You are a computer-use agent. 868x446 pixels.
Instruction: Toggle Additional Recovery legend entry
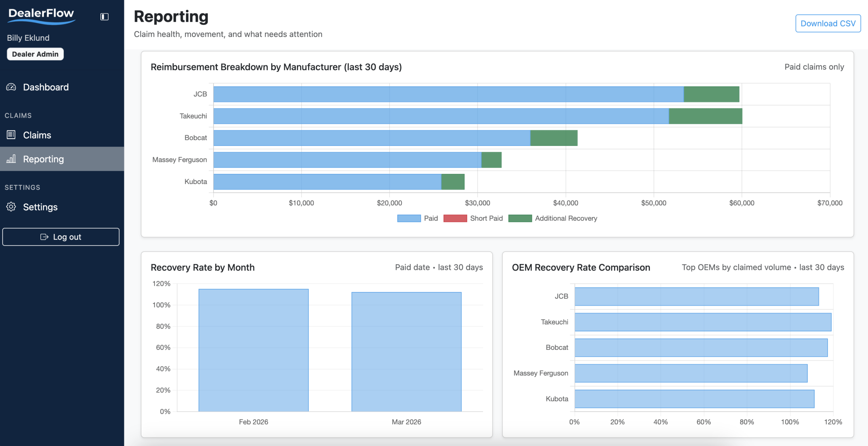(566, 218)
